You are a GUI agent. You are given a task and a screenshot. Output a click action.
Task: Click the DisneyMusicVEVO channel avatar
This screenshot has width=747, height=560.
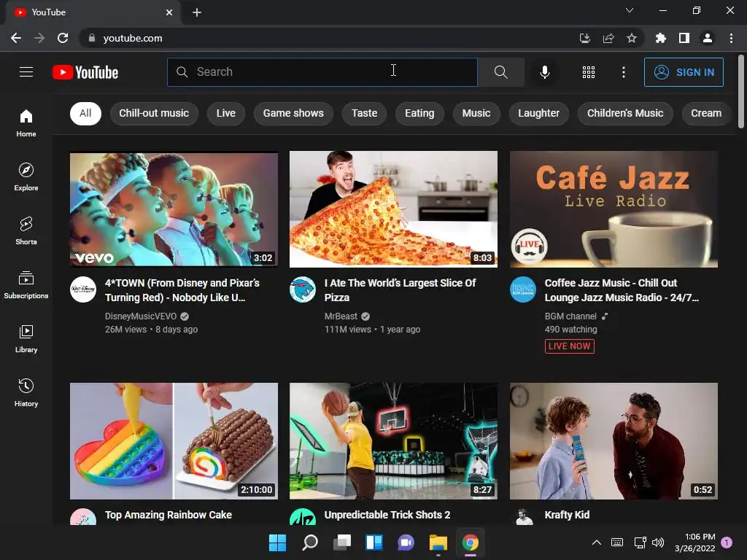tap(83, 289)
